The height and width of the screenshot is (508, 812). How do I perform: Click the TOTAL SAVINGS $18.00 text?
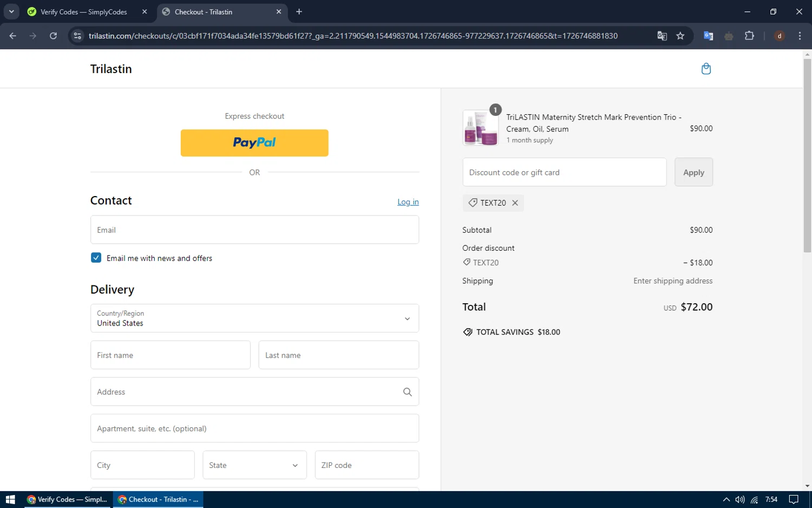click(518, 332)
